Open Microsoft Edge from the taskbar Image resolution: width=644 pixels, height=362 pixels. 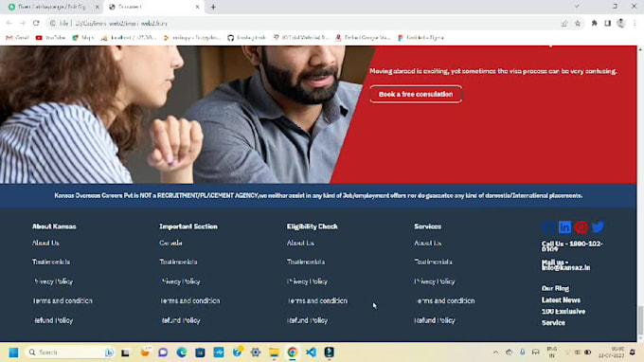tap(182, 353)
